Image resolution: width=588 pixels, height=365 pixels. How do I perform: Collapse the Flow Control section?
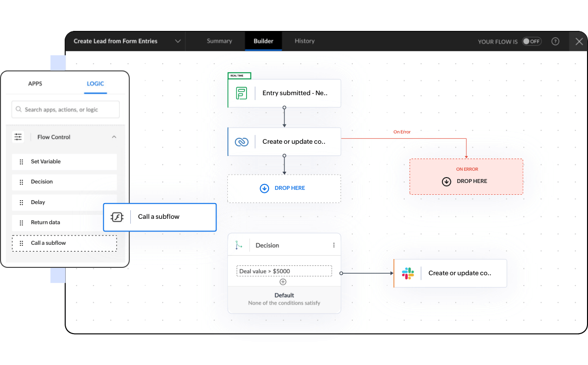(114, 137)
